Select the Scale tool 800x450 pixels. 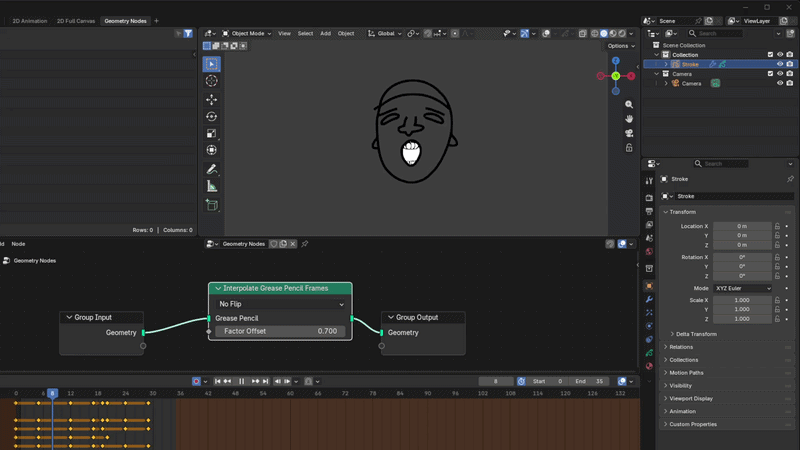pyautogui.click(x=211, y=133)
